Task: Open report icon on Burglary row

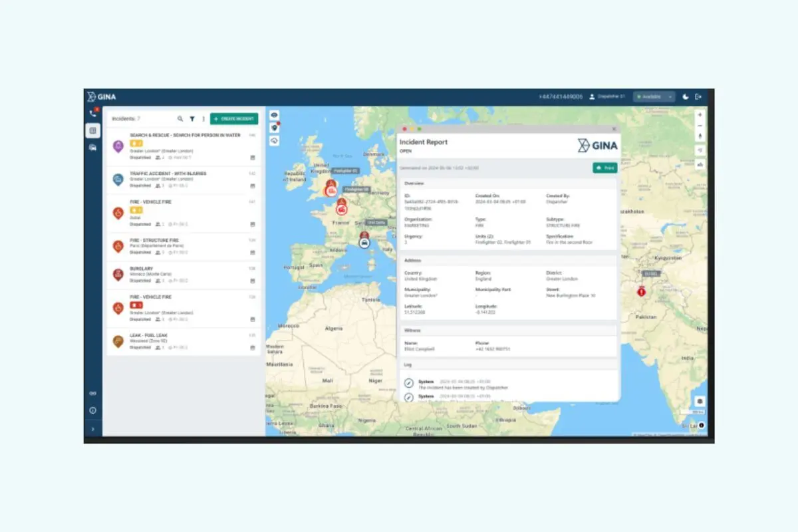Action: point(253,281)
